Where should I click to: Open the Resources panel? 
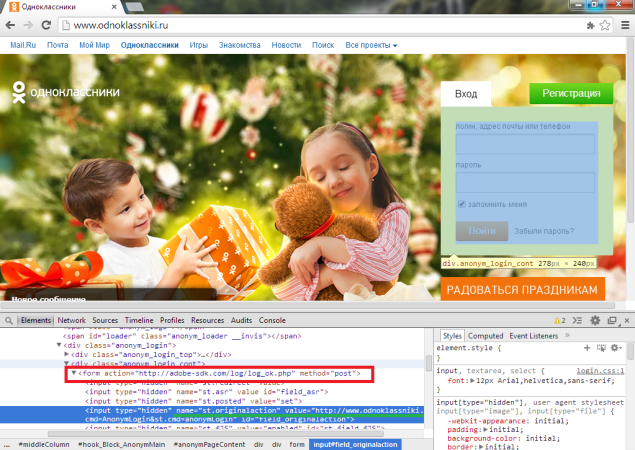click(207, 320)
